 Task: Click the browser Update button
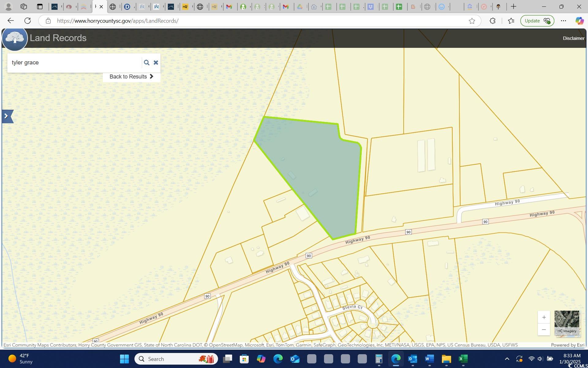pyautogui.click(x=537, y=21)
